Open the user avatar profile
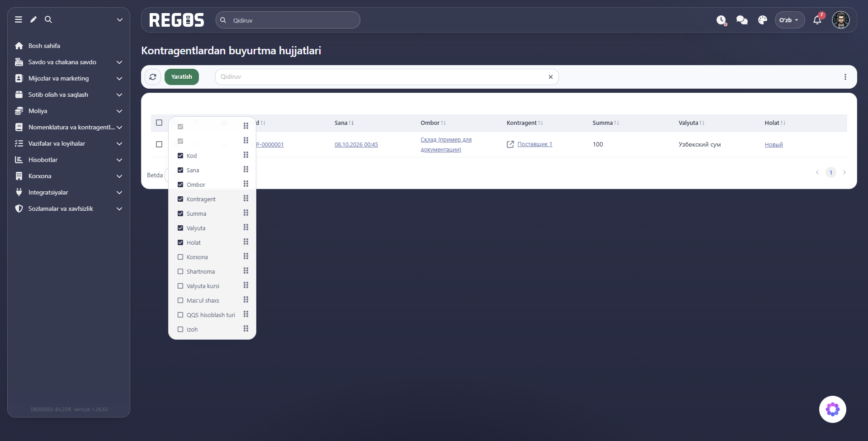 [x=841, y=20]
